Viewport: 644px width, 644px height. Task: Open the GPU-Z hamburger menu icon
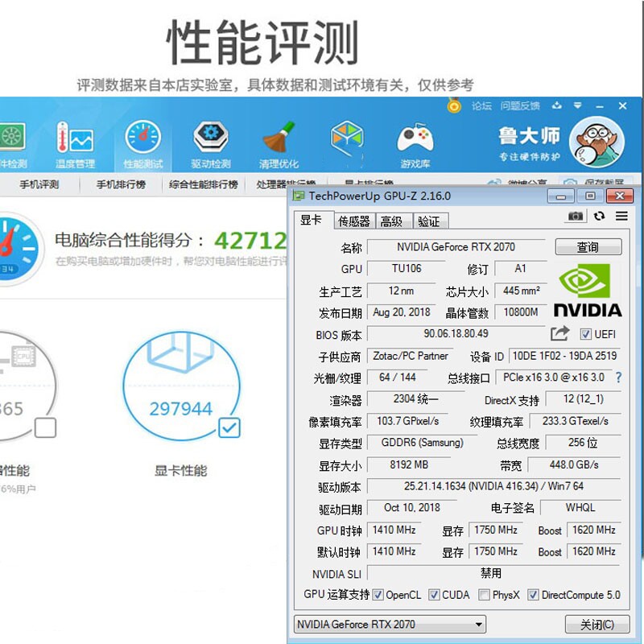(621, 216)
